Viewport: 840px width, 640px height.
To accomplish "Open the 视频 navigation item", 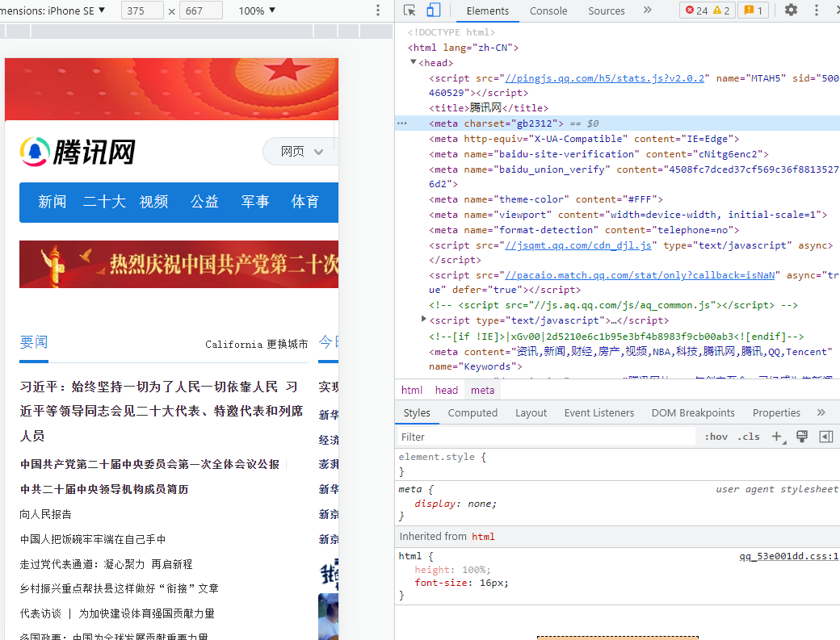I will (153, 202).
